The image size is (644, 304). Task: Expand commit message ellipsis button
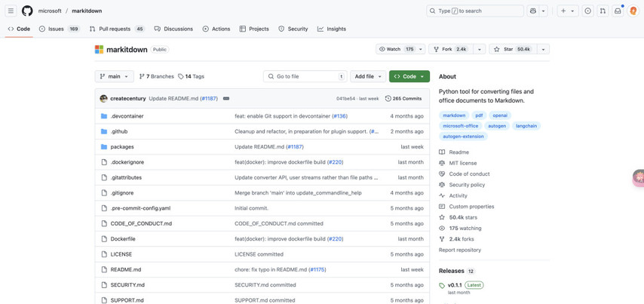pos(226,99)
